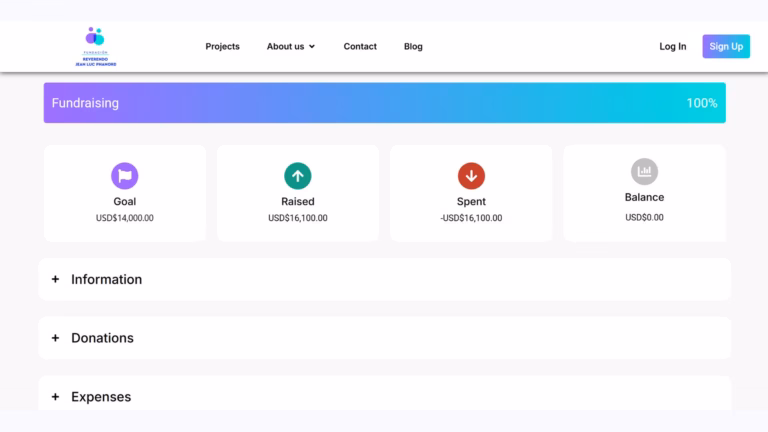Image resolution: width=768 pixels, height=432 pixels.
Task: Click the red Spent down-arrow icon
Action: 471,176
